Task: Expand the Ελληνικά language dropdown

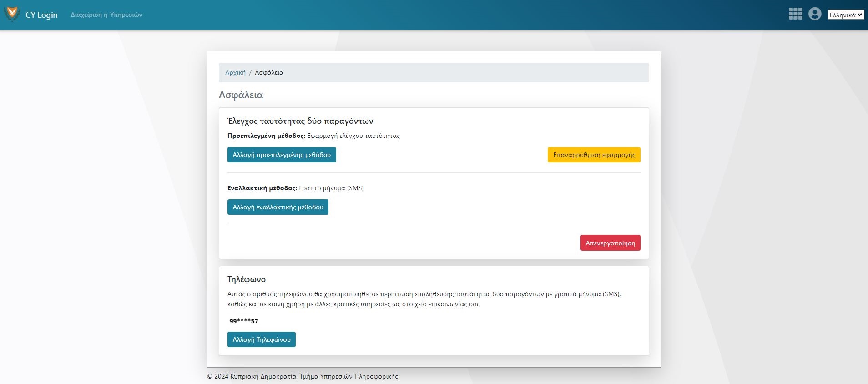Action: click(845, 15)
